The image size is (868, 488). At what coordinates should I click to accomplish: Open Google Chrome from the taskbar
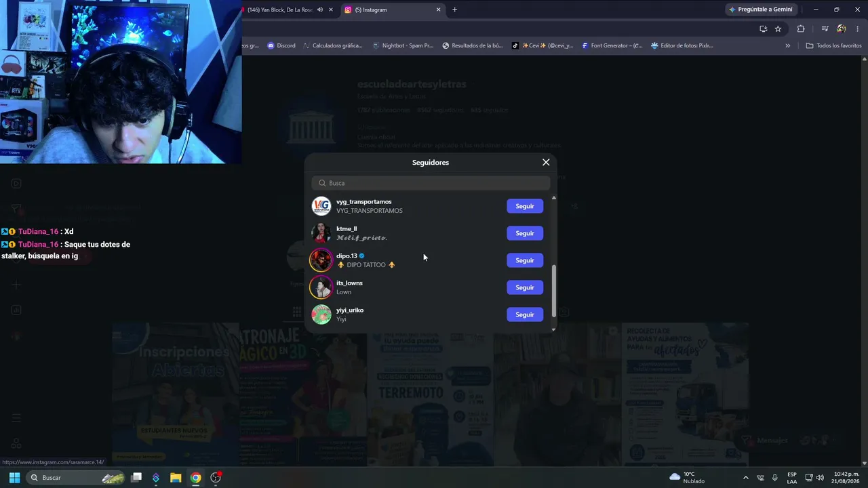coord(195,478)
